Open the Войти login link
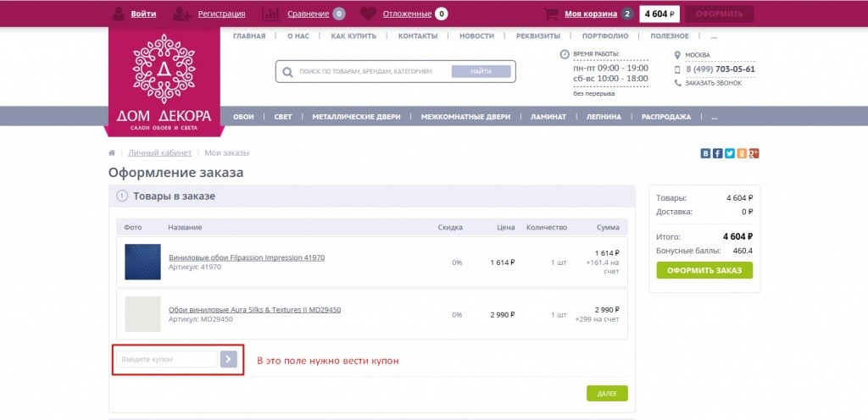 [x=143, y=14]
